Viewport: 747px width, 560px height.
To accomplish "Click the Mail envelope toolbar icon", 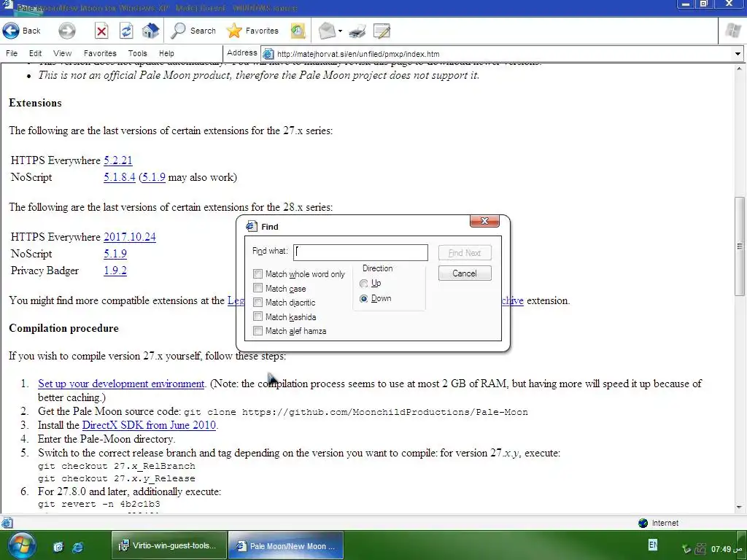I will [x=327, y=31].
